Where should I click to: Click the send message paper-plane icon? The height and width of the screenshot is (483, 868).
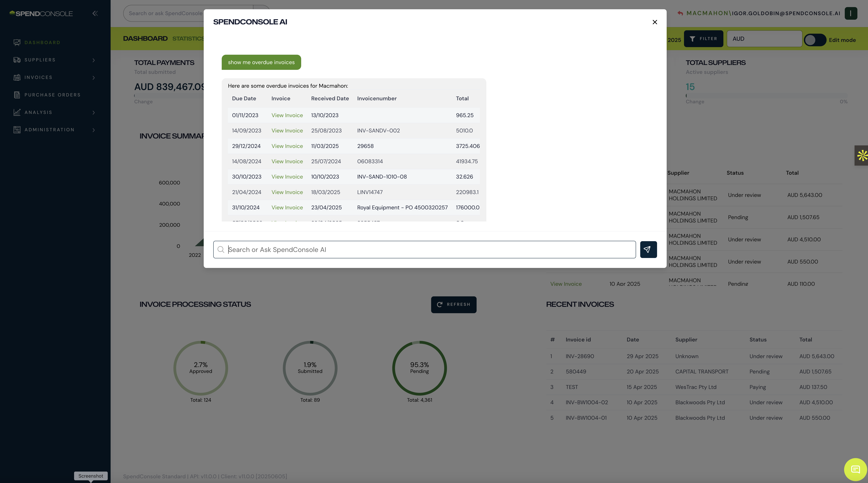tap(648, 250)
